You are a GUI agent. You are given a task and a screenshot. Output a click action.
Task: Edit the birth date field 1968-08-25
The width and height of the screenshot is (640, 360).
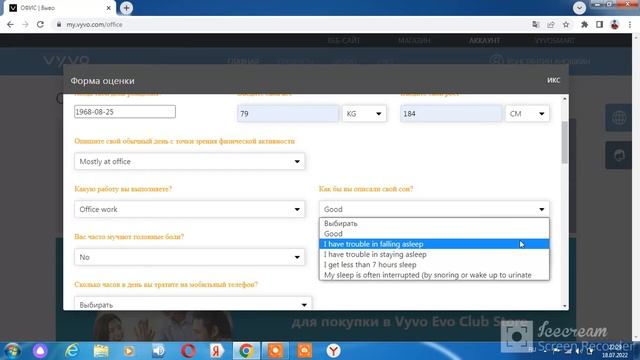coord(125,111)
